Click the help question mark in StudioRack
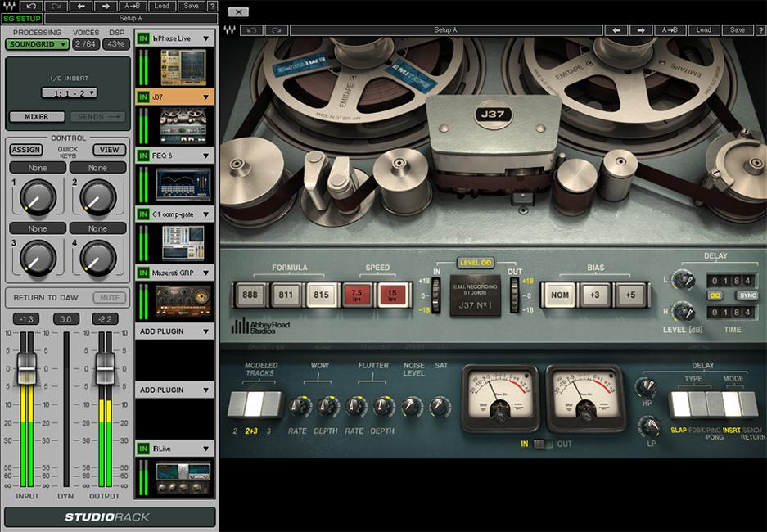 click(213, 6)
